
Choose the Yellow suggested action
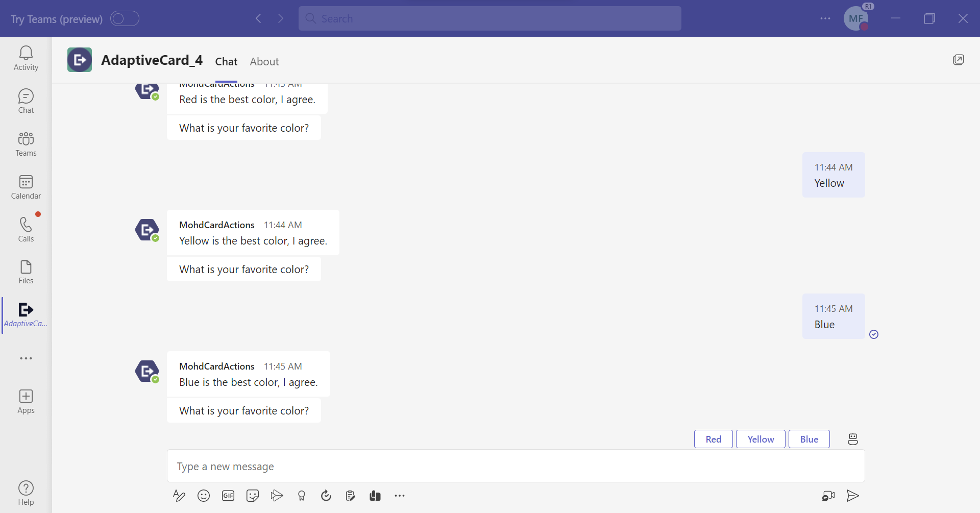(761, 439)
